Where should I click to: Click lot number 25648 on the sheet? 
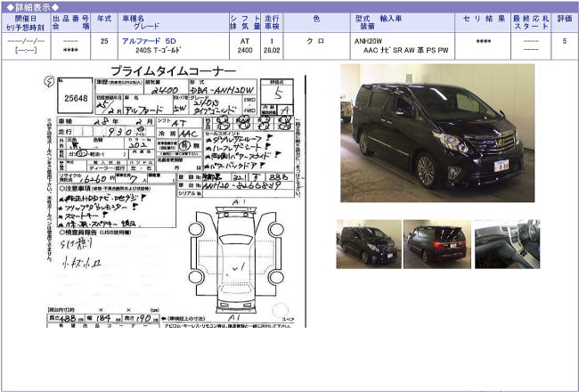click(76, 98)
